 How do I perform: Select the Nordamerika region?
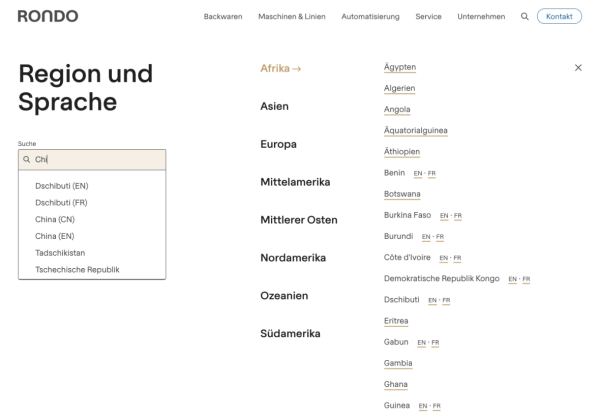point(293,258)
